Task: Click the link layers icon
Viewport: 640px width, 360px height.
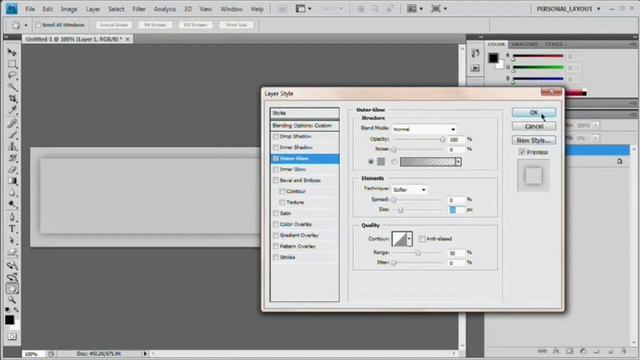Action: [x=542, y=351]
